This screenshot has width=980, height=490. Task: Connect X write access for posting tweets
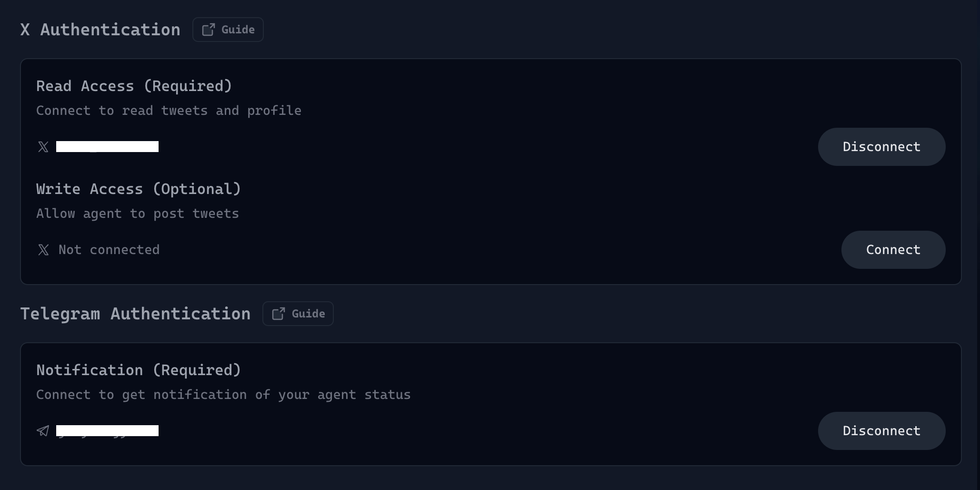point(893,250)
